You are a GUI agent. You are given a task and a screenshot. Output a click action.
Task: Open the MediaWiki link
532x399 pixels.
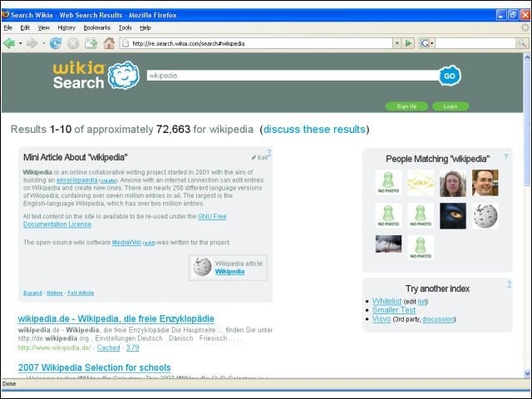(126, 242)
